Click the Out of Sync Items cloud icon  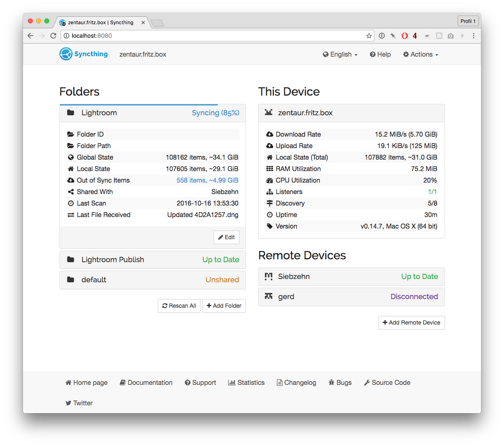coord(71,180)
